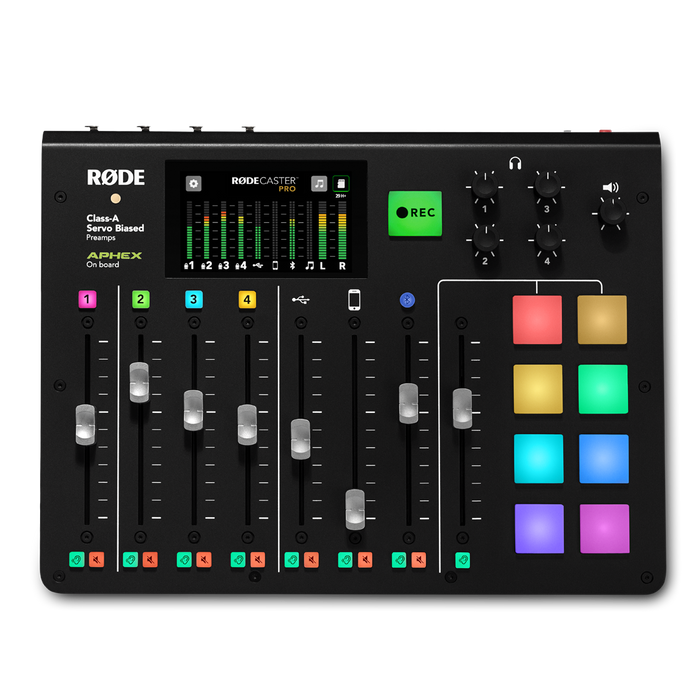Tap the Bluetooth meter icon on screen
The height and width of the screenshot is (700, 700).
292,266
